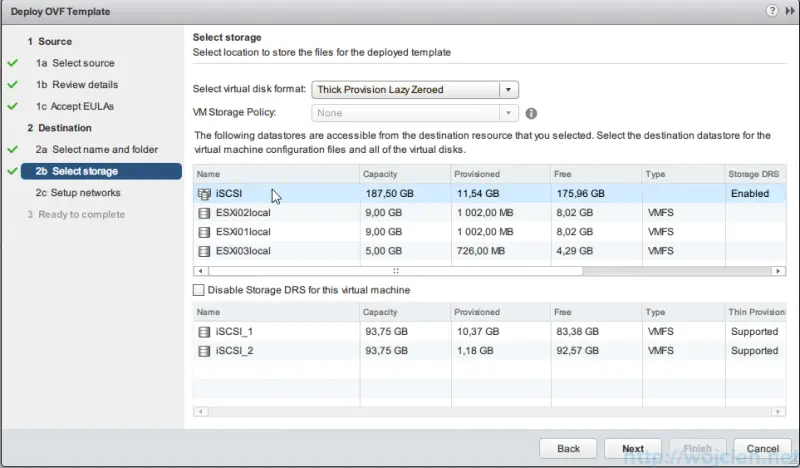Click the 92,57 GB free cell
Image resolution: width=800 pixels, height=468 pixels.
click(x=578, y=351)
